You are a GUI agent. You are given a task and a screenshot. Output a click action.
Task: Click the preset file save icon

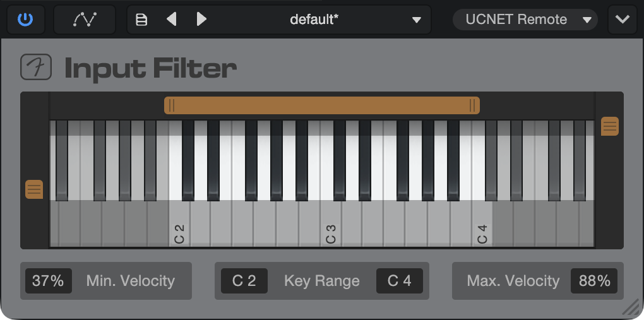[141, 20]
